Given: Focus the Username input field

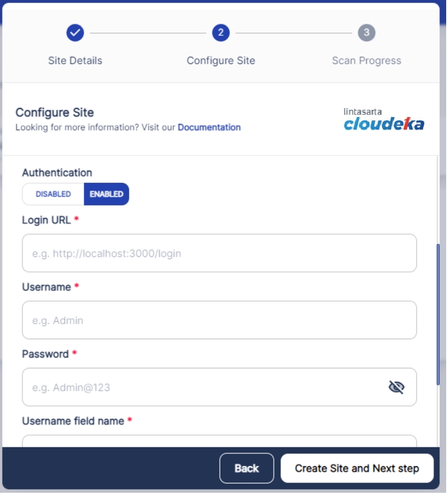Looking at the screenshot, I should coord(219,320).
